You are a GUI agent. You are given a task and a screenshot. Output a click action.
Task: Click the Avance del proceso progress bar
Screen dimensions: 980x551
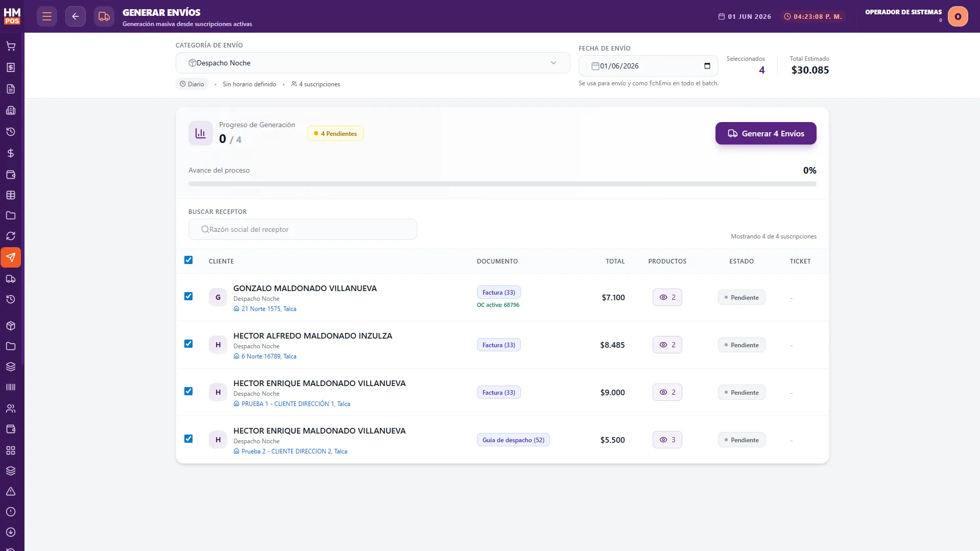[x=502, y=184]
